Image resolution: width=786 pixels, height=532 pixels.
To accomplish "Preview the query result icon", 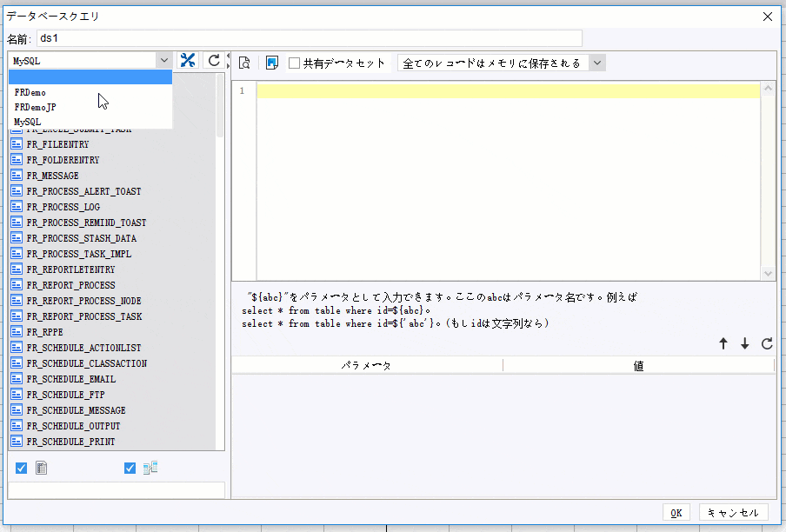I will coord(244,63).
